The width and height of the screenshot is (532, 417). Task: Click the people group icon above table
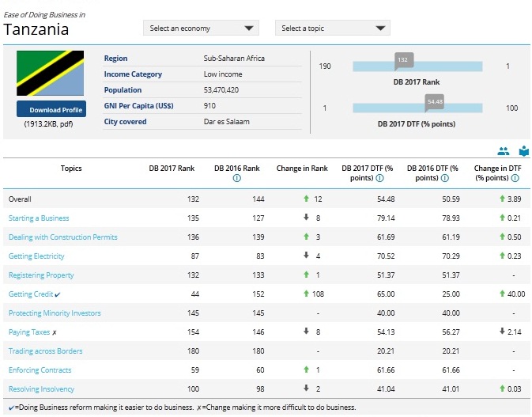tap(504, 150)
